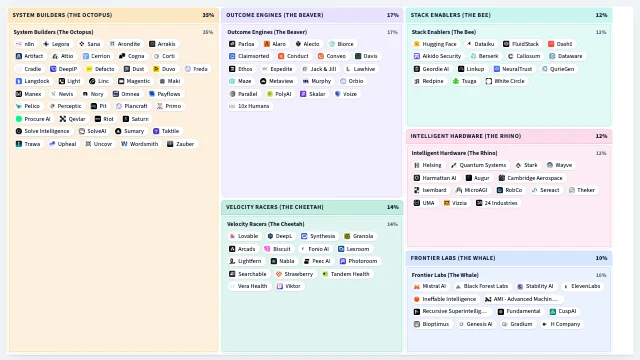The height and width of the screenshot is (360, 640).
Task: Click the Vizzia orange logo icon
Action: click(447, 203)
